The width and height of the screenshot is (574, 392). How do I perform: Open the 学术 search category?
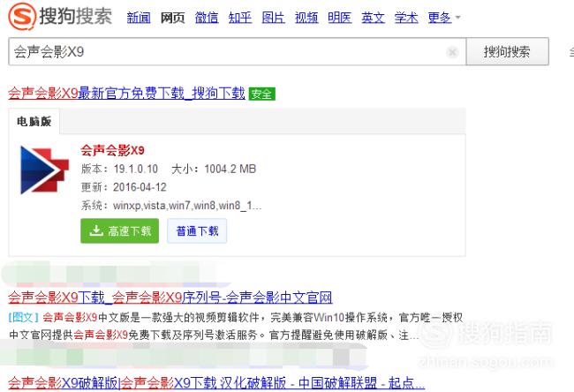click(406, 17)
